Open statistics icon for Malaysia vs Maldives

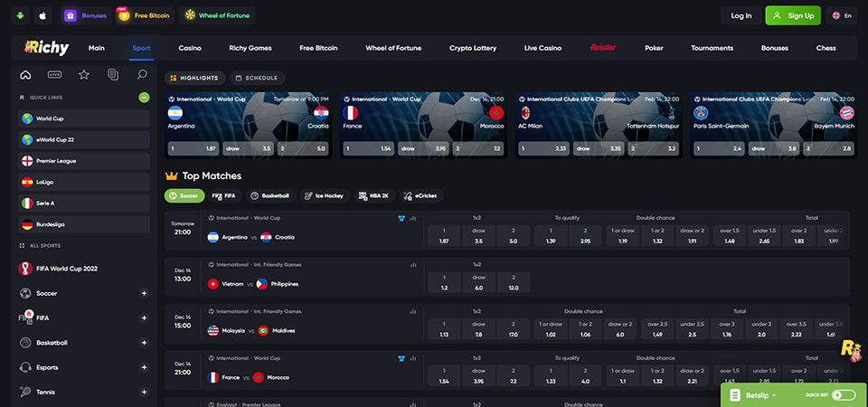(413, 312)
